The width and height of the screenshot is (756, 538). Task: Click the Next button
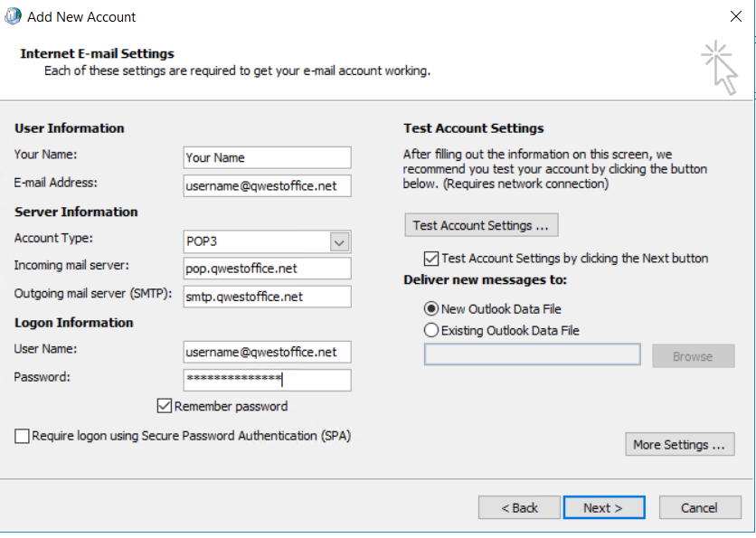(604, 507)
